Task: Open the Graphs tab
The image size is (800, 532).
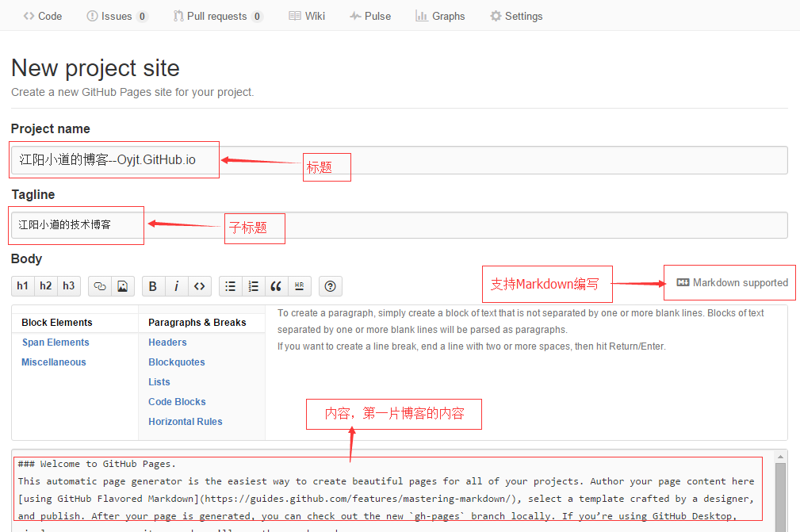Action: pos(440,17)
